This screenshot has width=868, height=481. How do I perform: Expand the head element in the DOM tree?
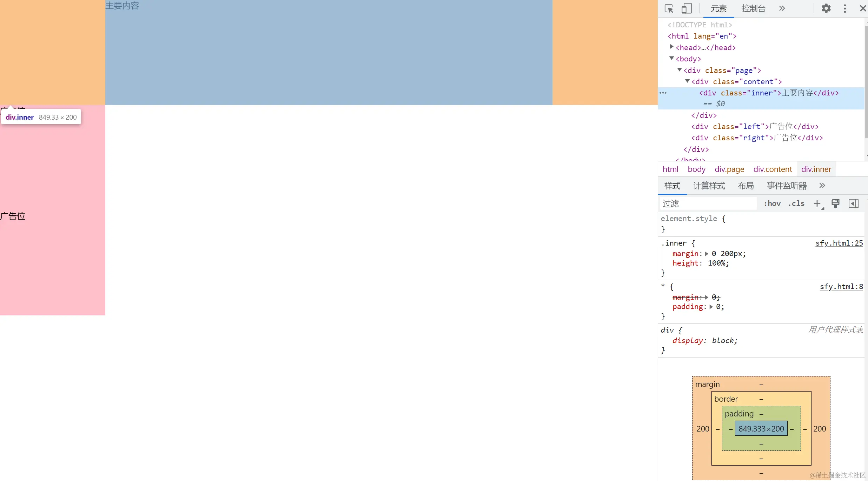(671, 47)
